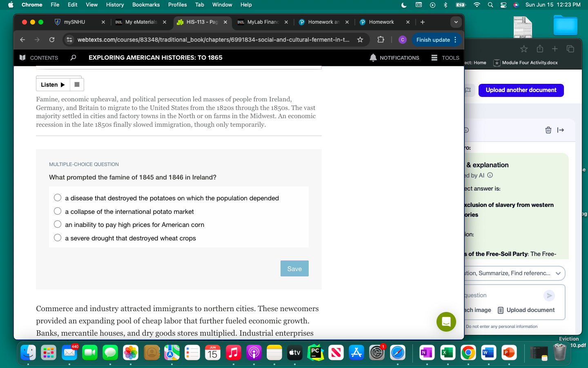Open the Notifications bell
The image size is (588, 368).
(x=373, y=58)
